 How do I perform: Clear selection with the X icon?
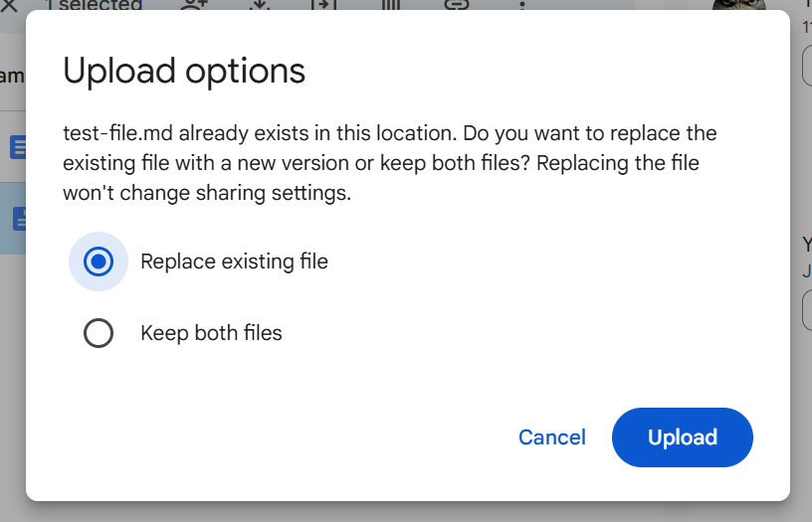point(10,5)
